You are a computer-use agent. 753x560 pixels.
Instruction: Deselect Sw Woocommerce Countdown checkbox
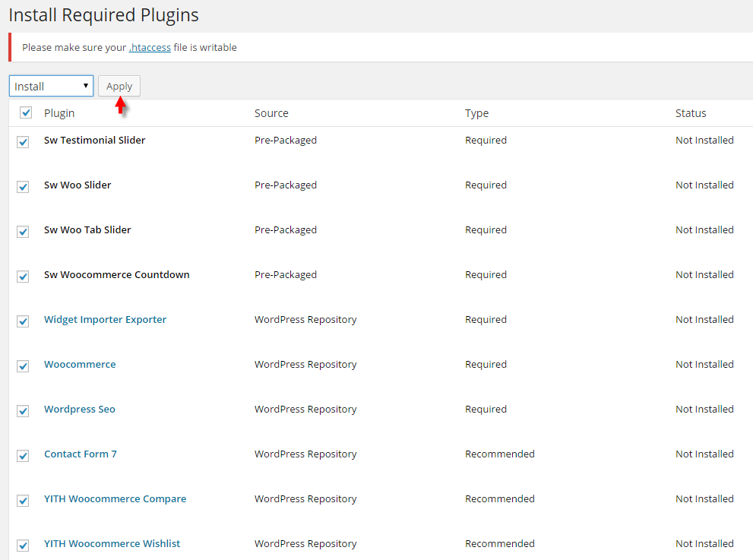click(23, 277)
